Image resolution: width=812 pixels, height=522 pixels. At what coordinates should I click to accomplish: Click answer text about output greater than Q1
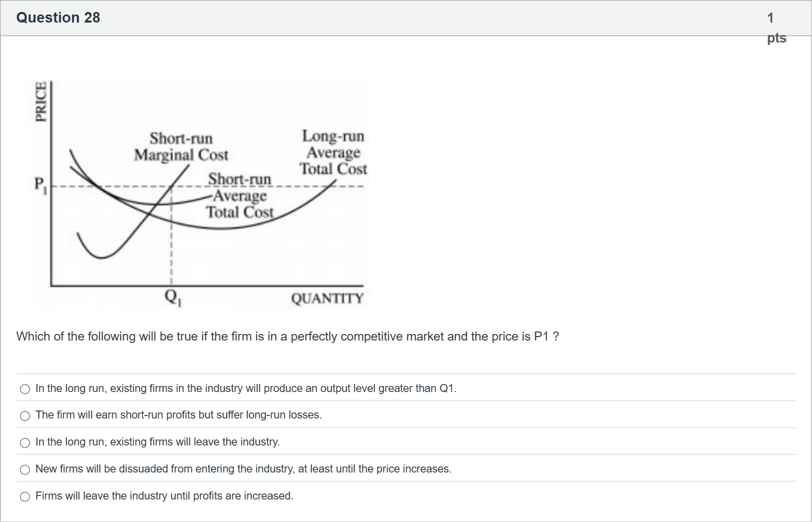(x=245, y=388)
